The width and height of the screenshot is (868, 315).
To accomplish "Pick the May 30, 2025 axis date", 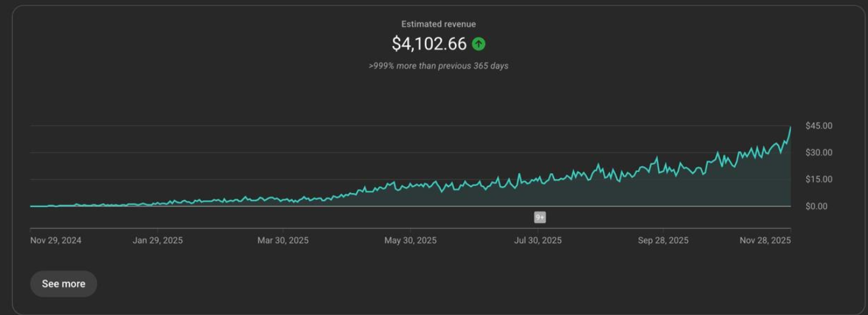I will (410, 241).
